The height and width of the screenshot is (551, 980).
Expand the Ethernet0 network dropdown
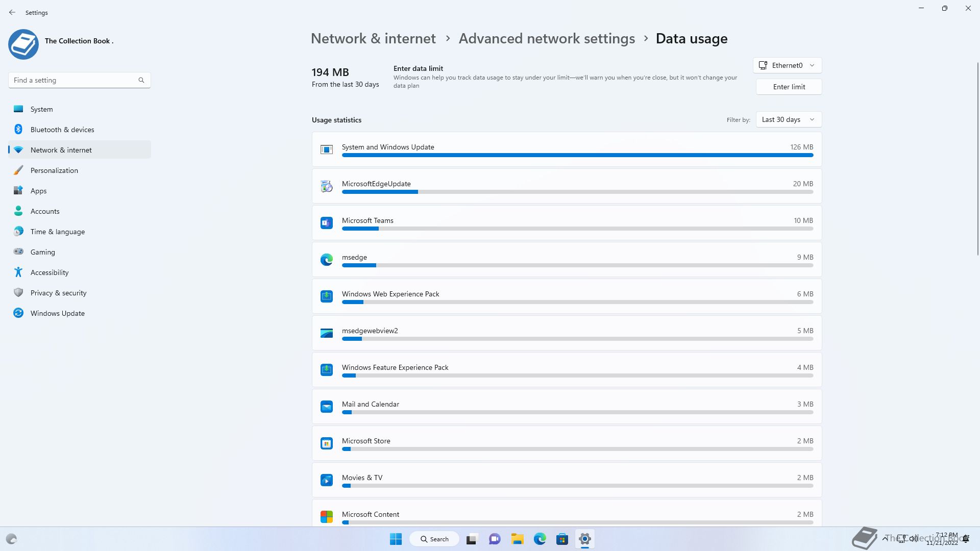tap(788, 65)
